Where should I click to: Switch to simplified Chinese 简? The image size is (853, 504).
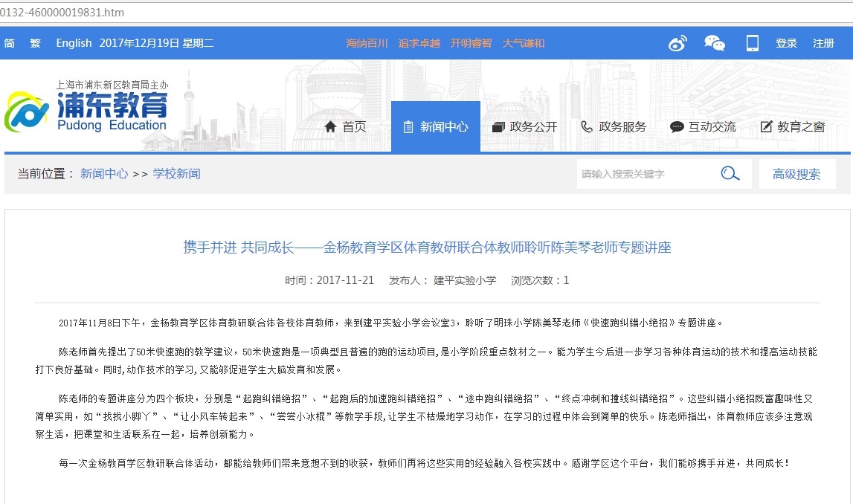click(10, 43)
